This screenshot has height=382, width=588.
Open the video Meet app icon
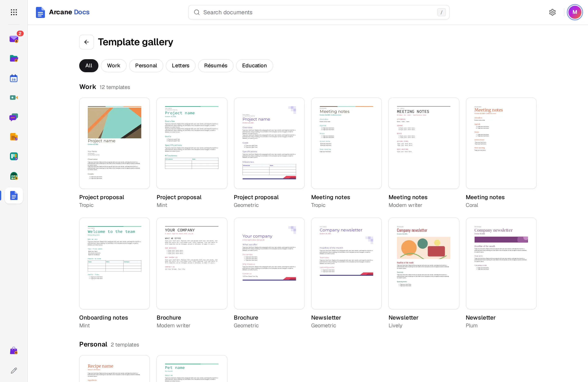14,98
